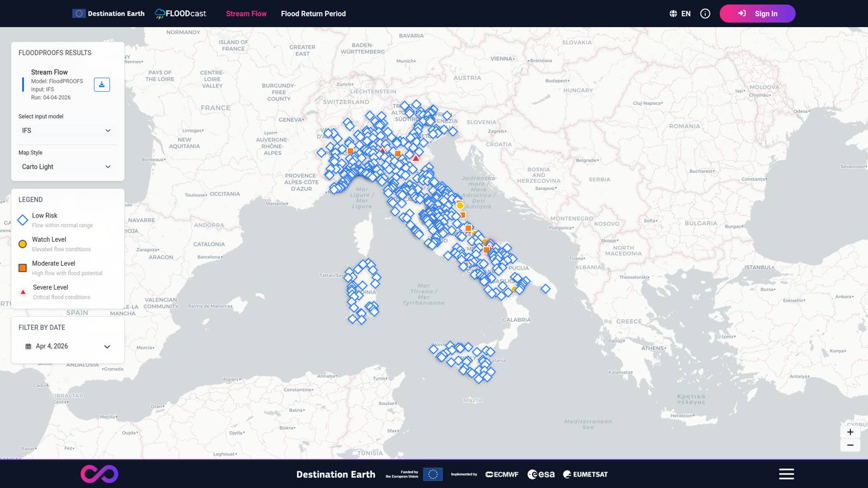Click the calendar icon in date filter
The height and width of the screenshot is (488, 868).
pos(28,346)
